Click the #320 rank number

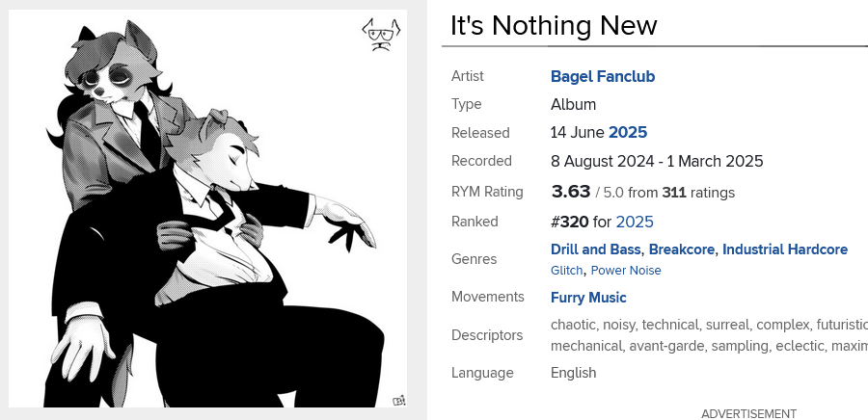pyautogui.click(x=569, y=222)
